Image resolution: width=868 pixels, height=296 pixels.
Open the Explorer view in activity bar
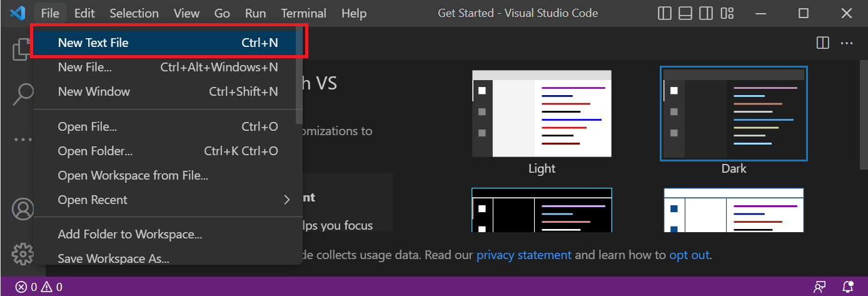pyautogui.click(x=22, y=49)
